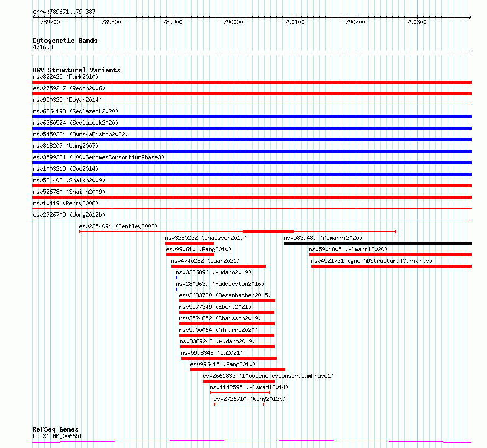
Task: Click the red bar under esv996415
Action: point(237,370)
